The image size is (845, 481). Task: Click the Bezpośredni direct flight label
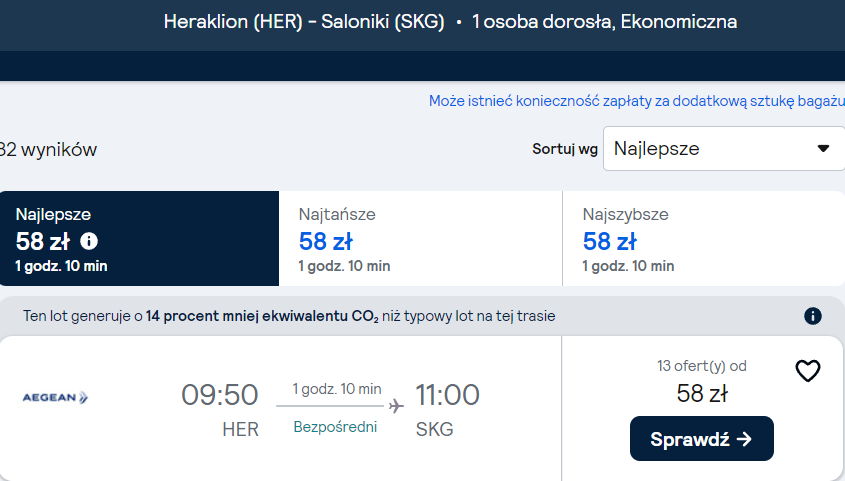click(335, 427)
